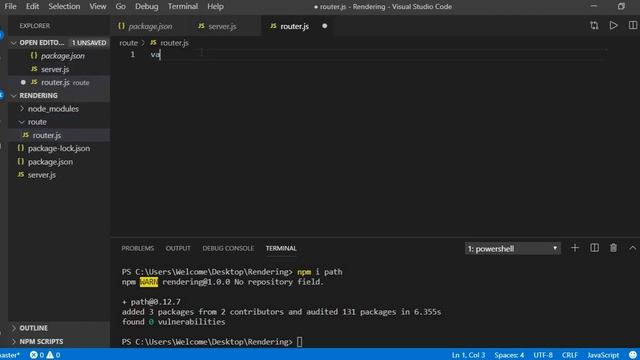
Task: Open the View menu
Action: [x=98, y=7]
